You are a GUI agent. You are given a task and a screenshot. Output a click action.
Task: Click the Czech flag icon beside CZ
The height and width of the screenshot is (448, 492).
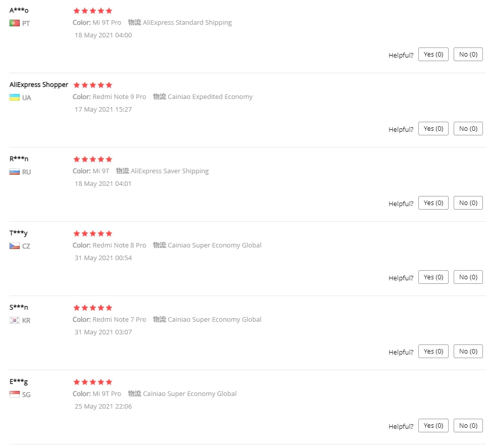click(14, 246)
